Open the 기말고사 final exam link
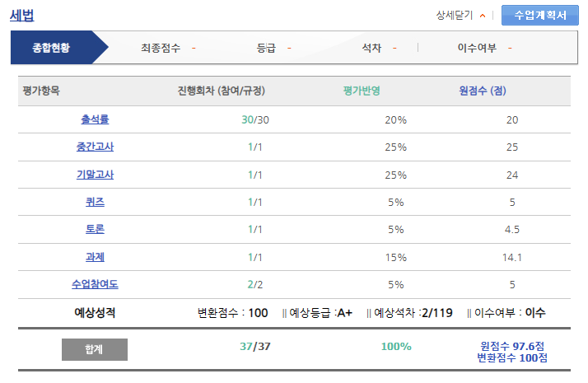The height and width of the screenshot is (383, 588). point(95,175)
